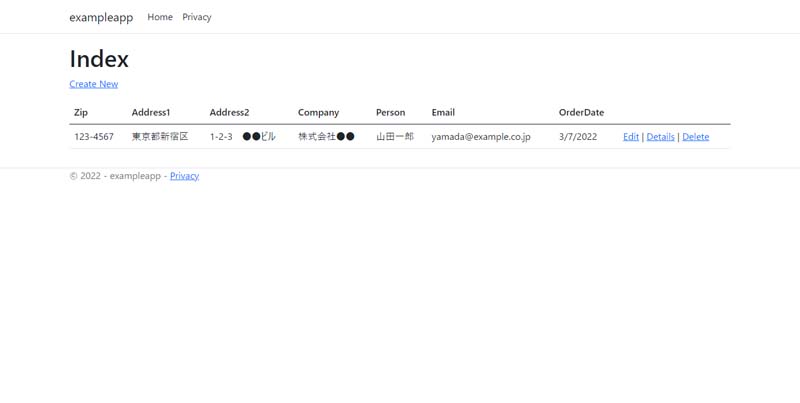The height and width of the screenshot is (403, 800).
Task: Select the Email column header
Action: (443, 112)
